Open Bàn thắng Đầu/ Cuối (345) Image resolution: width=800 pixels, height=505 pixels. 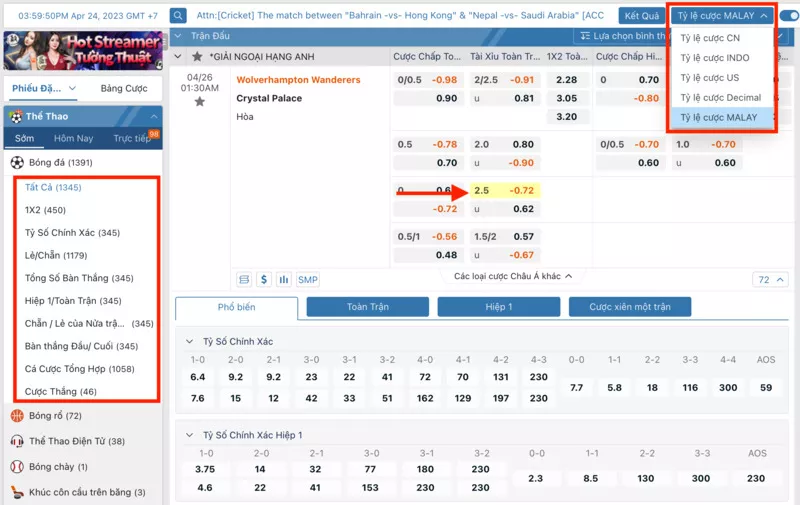pyautogui.click(x=81, y=346)
